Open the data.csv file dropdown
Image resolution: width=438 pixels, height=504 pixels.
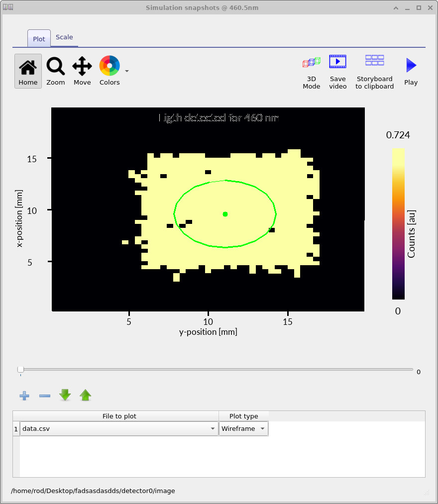[x=213, y=428]
